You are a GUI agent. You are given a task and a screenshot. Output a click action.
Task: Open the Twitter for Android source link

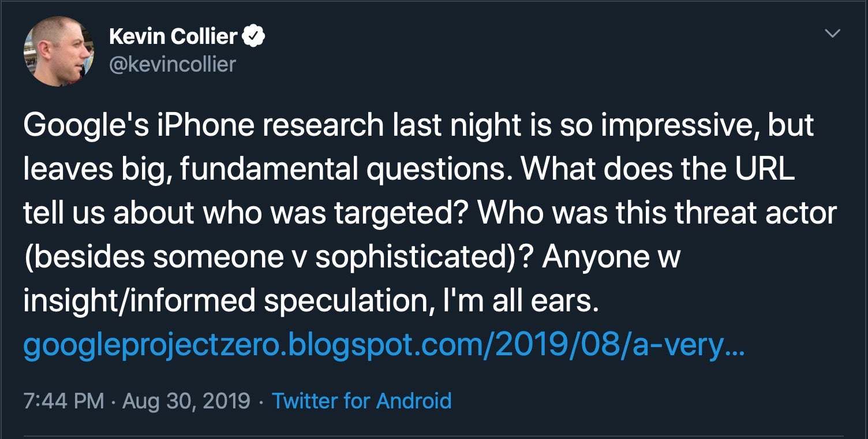click(361, 400)
